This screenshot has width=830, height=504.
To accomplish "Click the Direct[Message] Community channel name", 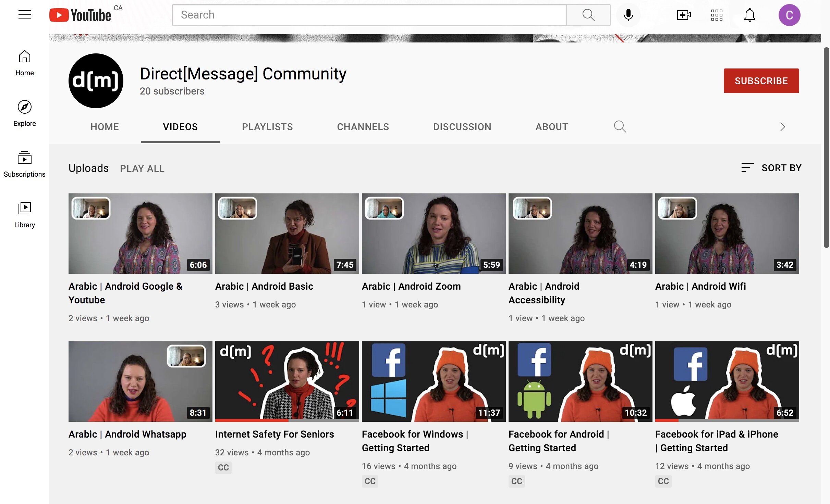I will (x=243, y=74).
